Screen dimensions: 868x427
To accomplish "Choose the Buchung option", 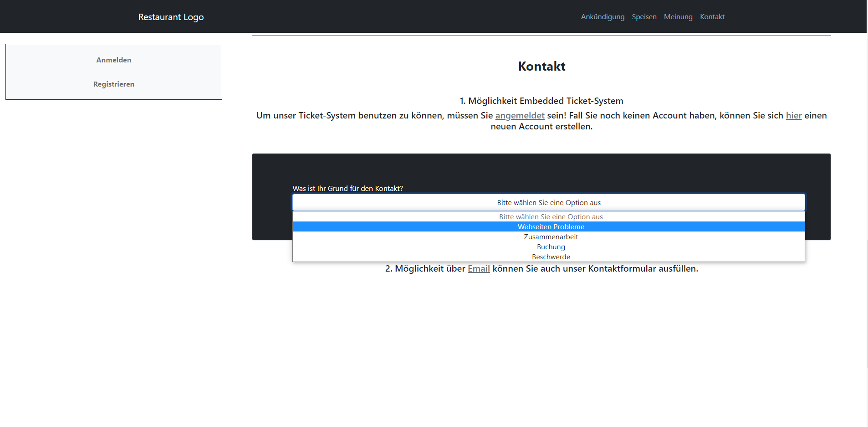I will [x=551, y=247].
